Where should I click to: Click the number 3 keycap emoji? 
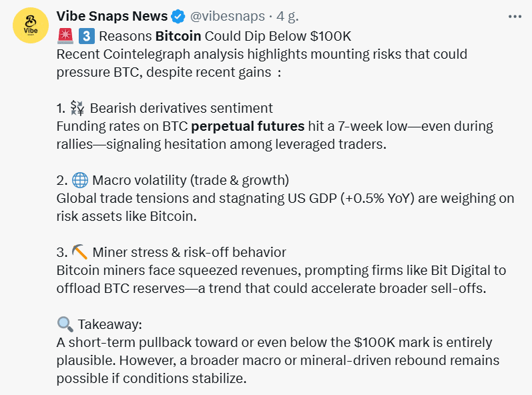pyautogui.click(x=85, y=36)
